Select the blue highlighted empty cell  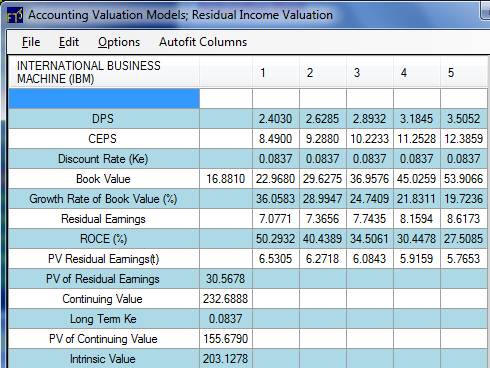tap(104, 98)
